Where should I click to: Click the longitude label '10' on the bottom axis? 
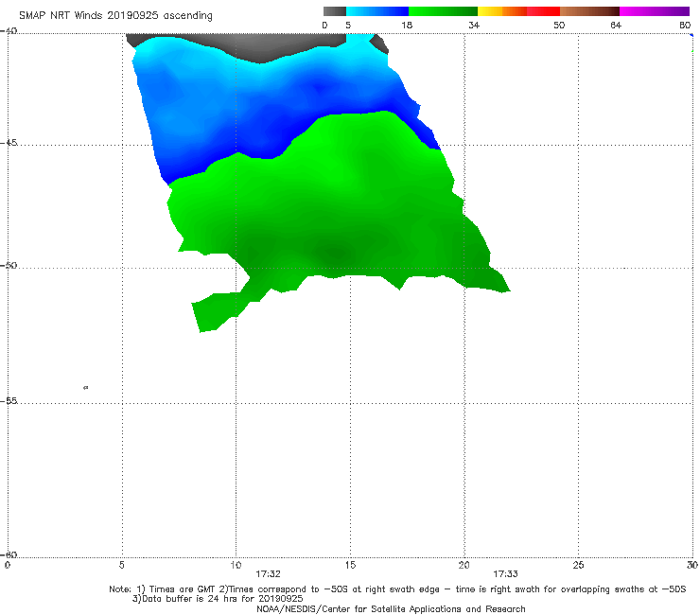click(x=236, y=565)
